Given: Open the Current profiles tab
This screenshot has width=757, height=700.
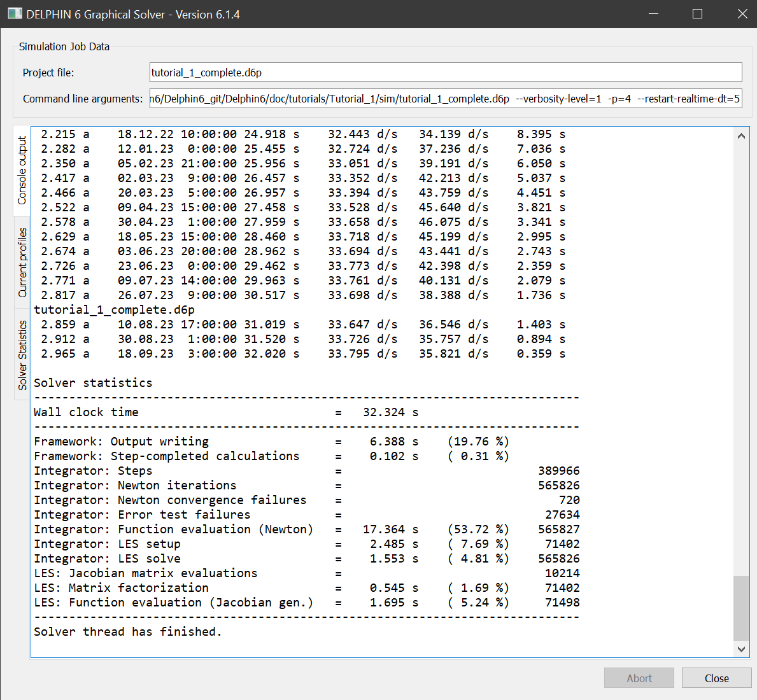Looking at the screenshot, I should pos(22,262).
